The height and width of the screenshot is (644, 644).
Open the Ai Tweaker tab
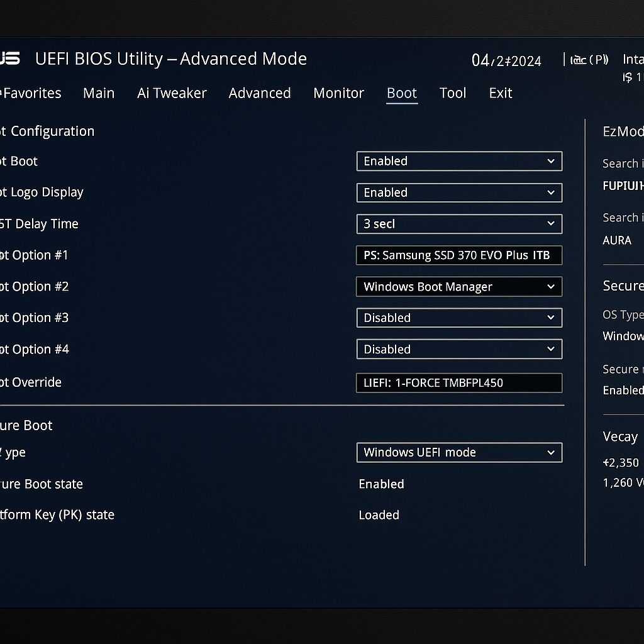171,93
